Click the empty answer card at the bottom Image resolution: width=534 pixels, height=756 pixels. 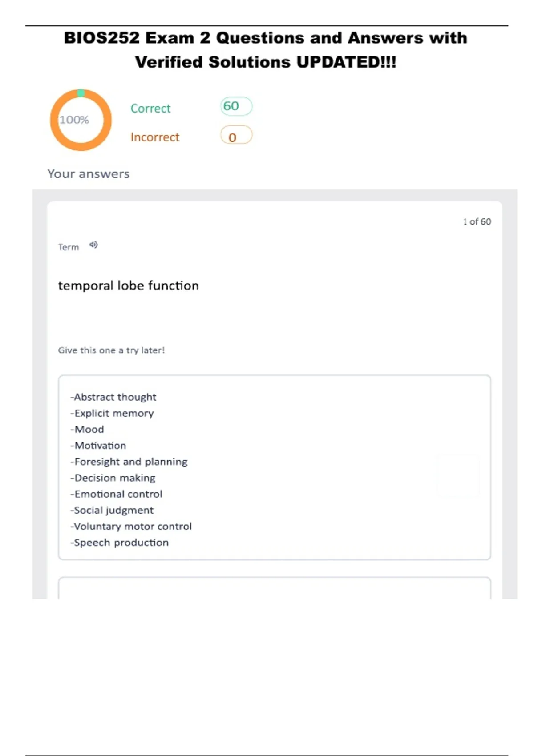point(275,589)
